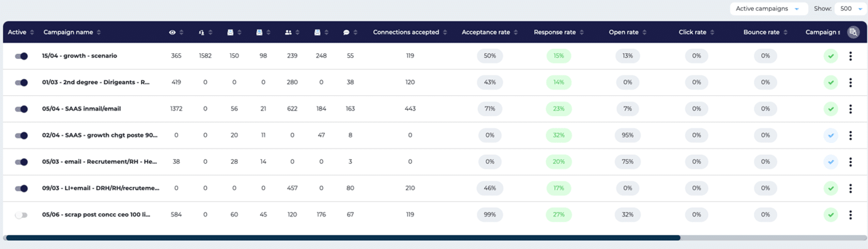Disable the 05/04 SAAS inmail/email campaign
This screenshot has height=249, width=868.
tap(21, 109)
